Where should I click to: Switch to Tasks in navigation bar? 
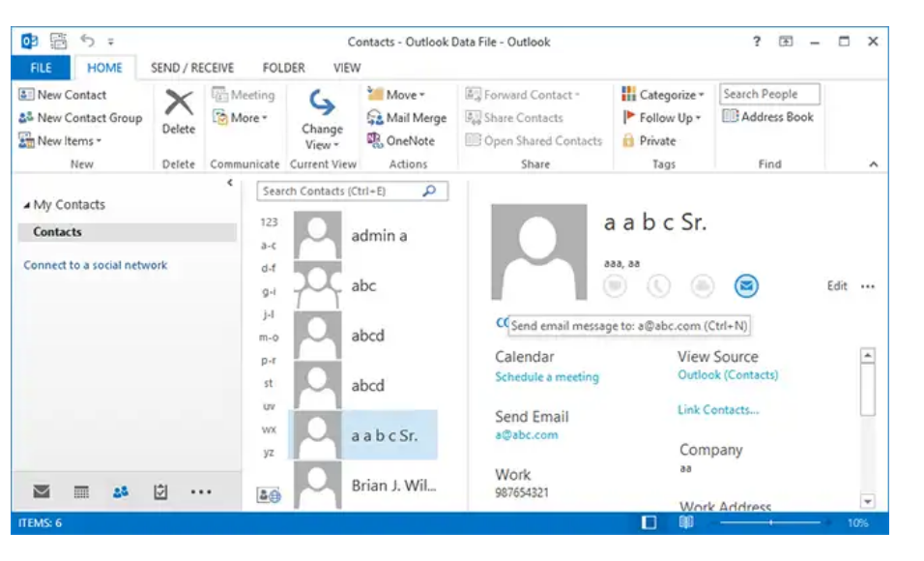(160, 491)
